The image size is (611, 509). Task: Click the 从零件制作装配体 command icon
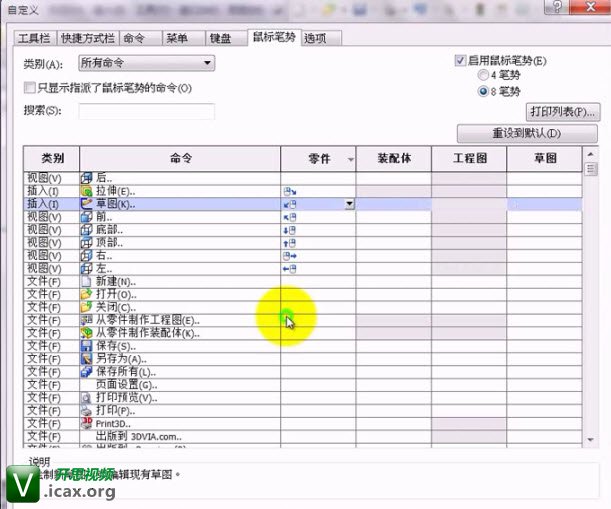(x=86, y=332)
